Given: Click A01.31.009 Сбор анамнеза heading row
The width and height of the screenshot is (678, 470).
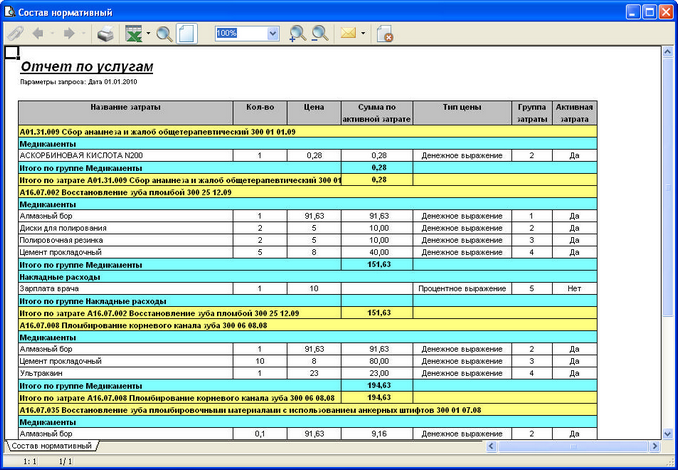Looking at the screenshot, I should coord(307,132).
